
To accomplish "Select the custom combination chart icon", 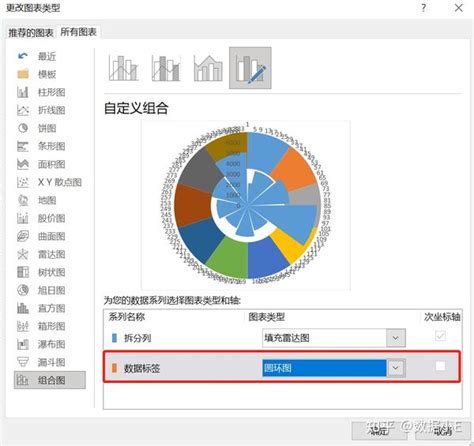I will (x=250, y=68).
